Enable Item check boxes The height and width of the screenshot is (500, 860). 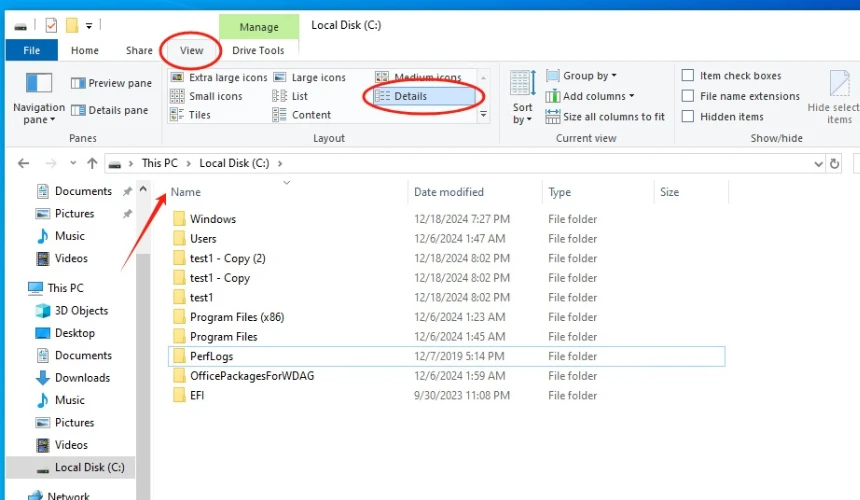point(688,76)
